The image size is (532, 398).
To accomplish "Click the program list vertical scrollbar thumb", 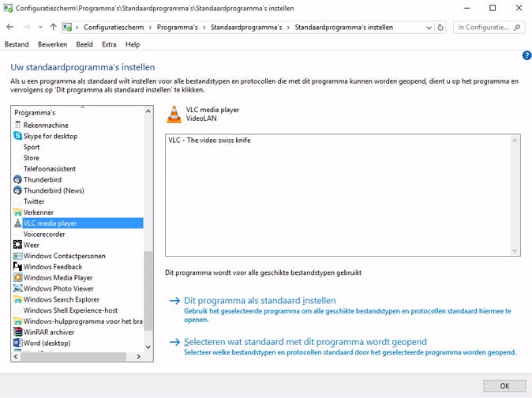I will (148, 291).
